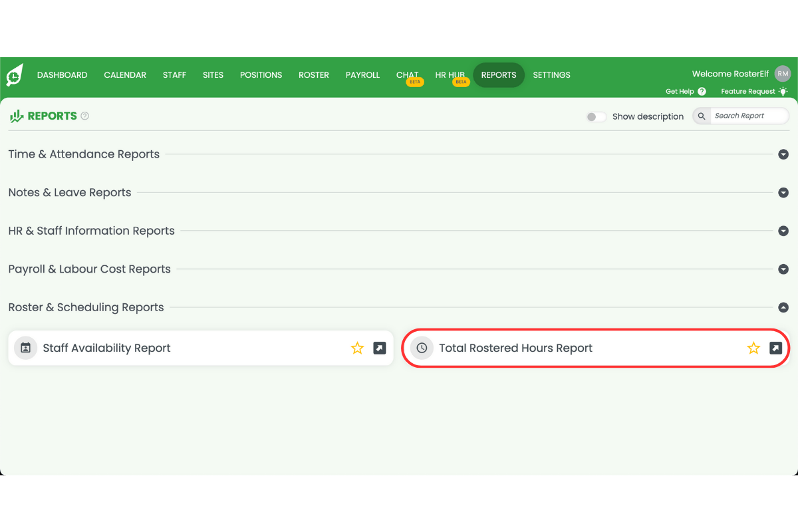The width and height of the screenshot is (798, 532).
Task: Click the Search Report input field
Action: coord(748,116)
